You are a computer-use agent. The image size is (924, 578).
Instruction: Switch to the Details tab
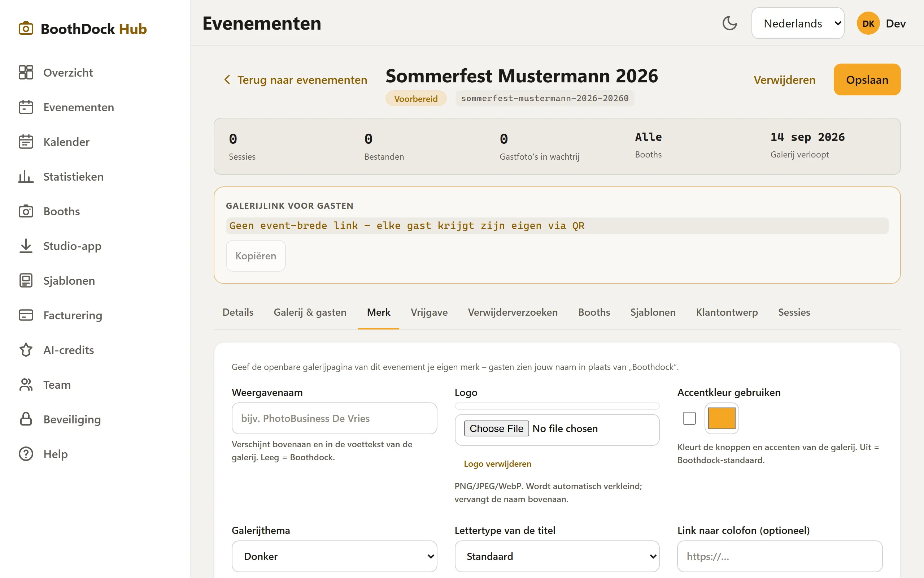[238, 312]
